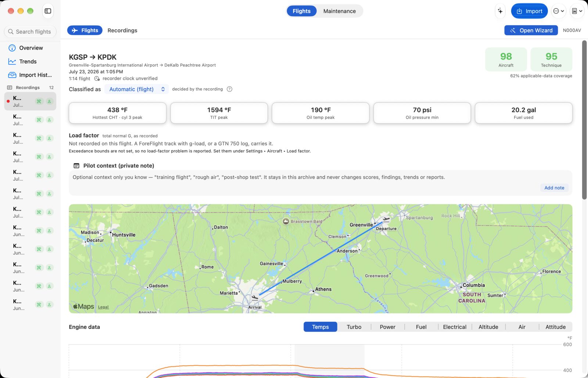The width and height of the screenshot is (588, 378).
Task: Select the highlighted recording with the red dot
Action: pyautogui.click(x=30, y=101)
